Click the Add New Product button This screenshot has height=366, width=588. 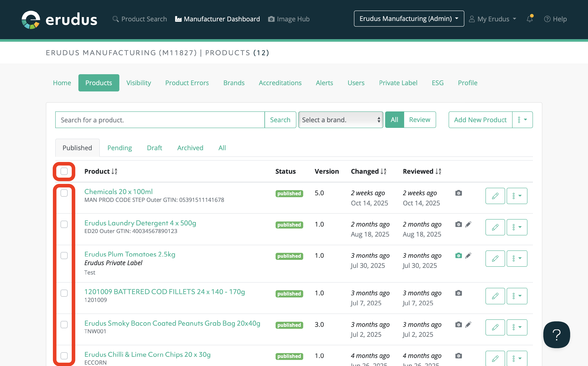pos(480,120)
